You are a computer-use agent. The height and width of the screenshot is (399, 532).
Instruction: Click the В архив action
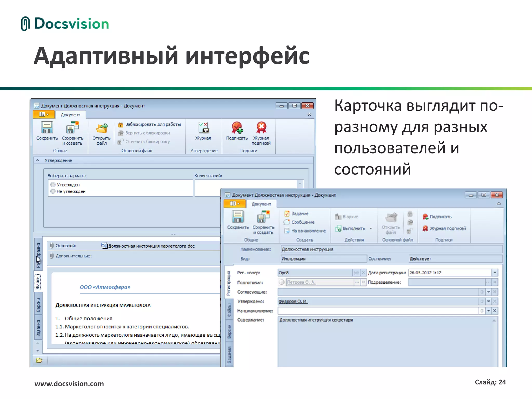347,217
